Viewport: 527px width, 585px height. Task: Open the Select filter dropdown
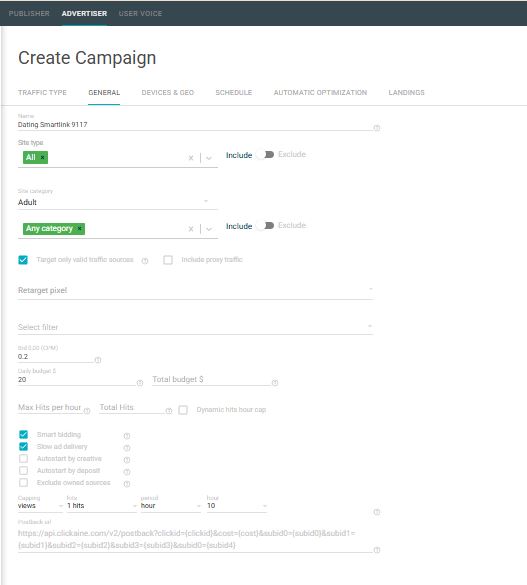pyautogui.click(x=195, y=327)
